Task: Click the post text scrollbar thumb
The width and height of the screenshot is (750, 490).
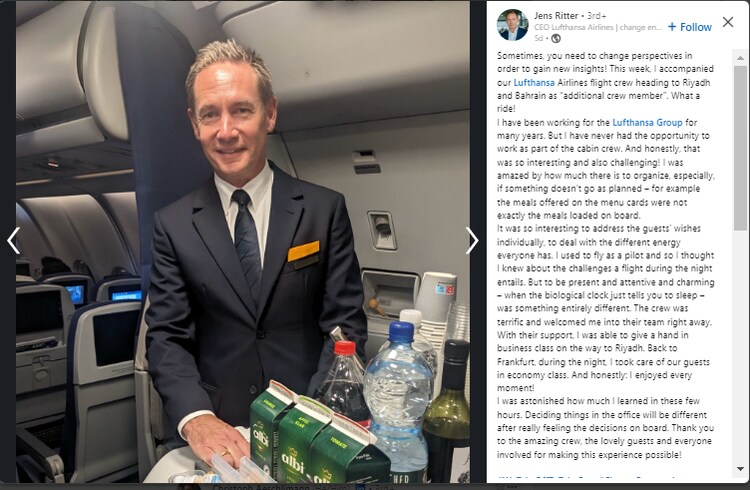Action: tap(740, 148)
